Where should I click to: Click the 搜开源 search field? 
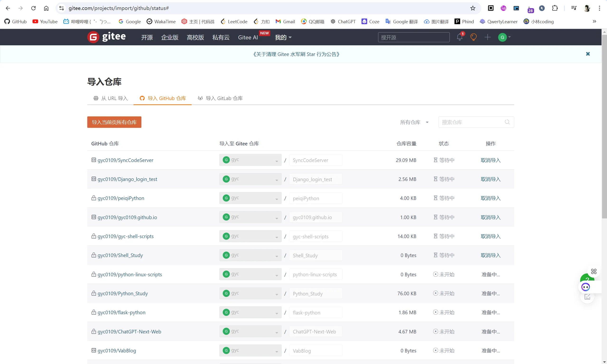pyautogui.click(x=413, y=37)
